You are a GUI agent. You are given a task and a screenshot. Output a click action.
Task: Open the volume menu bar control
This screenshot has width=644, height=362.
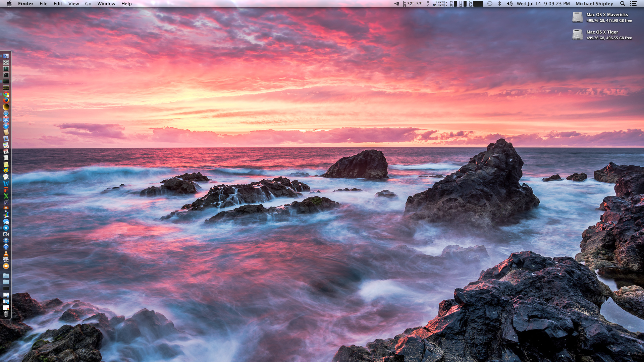point(509,4)
